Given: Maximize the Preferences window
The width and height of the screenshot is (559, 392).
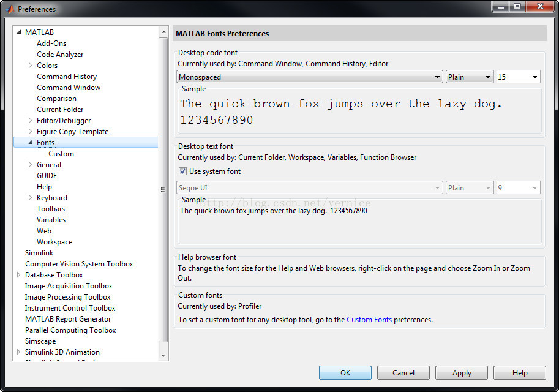Looking at the screenshot, I should point(517,6).
